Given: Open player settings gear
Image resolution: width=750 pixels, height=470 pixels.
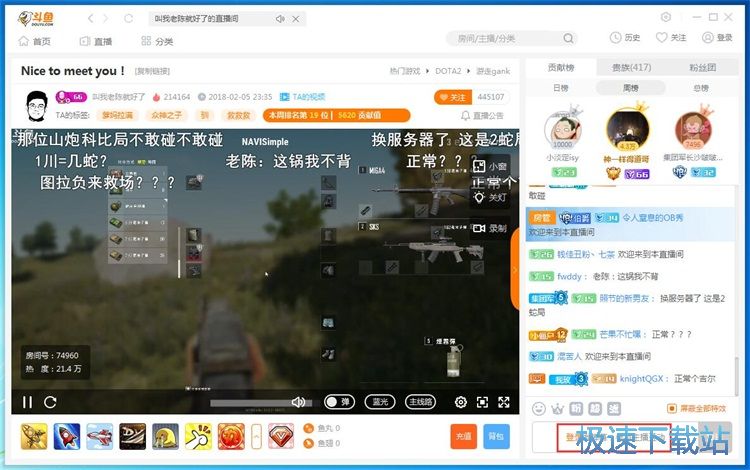Looking at the screenshot, I should 461,402.
